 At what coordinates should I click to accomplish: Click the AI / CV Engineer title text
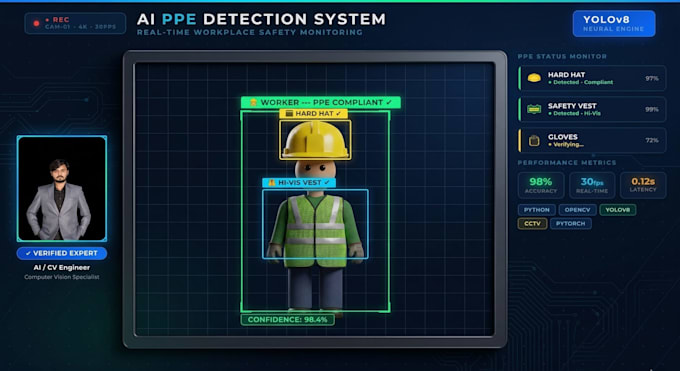(62, 268)
